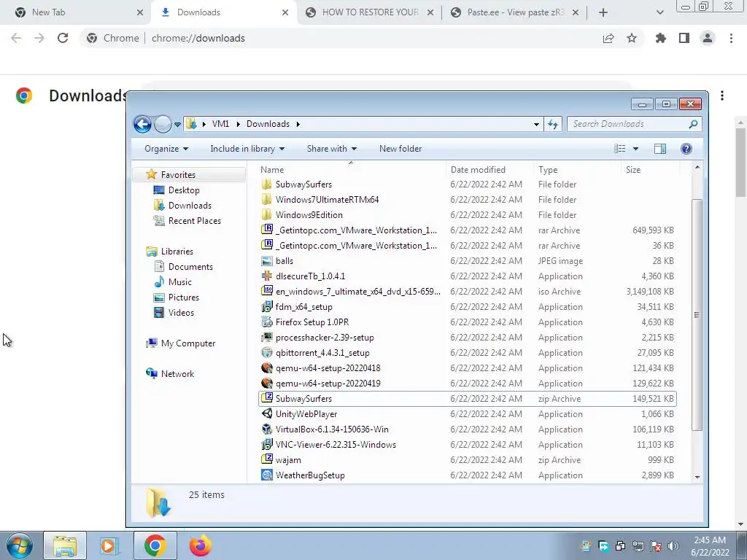The height and width of the screenshot is (560, 747).
Task: Switch to HOW TO RESTORE YOUR tab in Chrome
Action: pos(370,12)
